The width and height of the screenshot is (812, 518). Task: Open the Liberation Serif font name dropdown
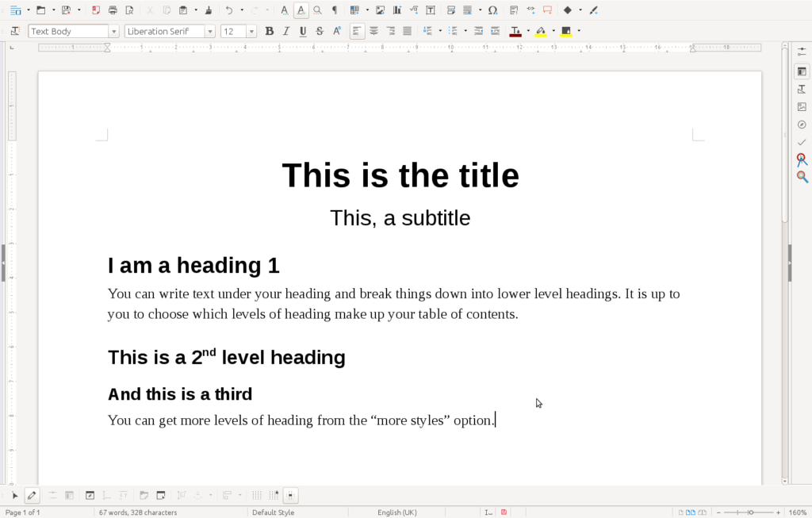pyautogui.click(x=210, y=32)
